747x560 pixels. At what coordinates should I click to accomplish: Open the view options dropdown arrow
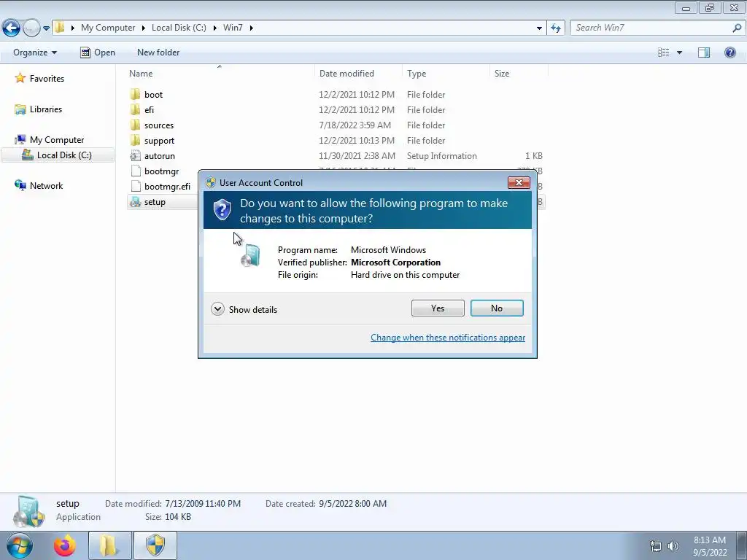[x=679, y=52]
